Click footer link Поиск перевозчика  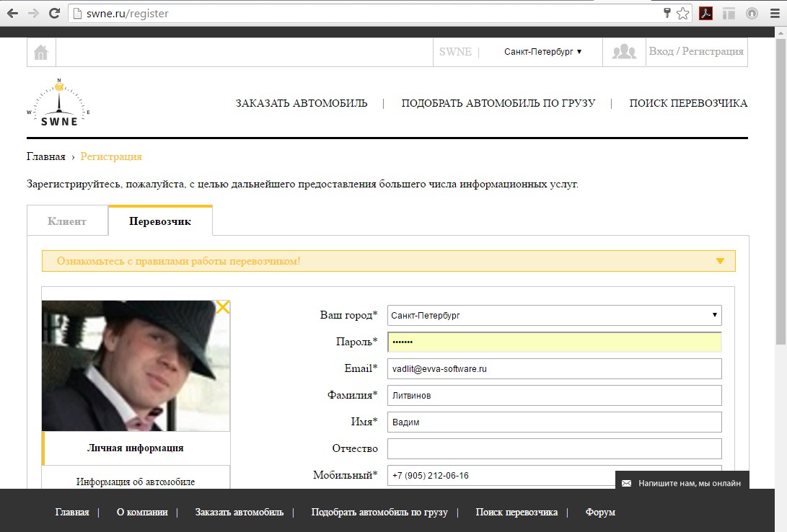[516, 512]
